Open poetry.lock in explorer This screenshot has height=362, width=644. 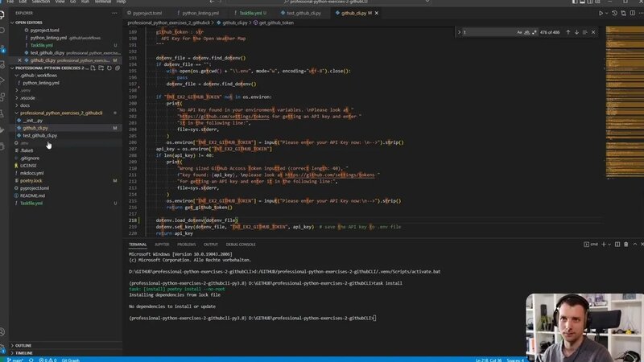coord(66,180)
